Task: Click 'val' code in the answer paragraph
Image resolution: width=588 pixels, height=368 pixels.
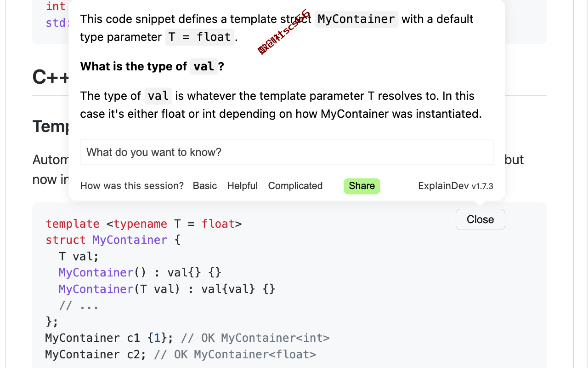Action: point(158,96)
